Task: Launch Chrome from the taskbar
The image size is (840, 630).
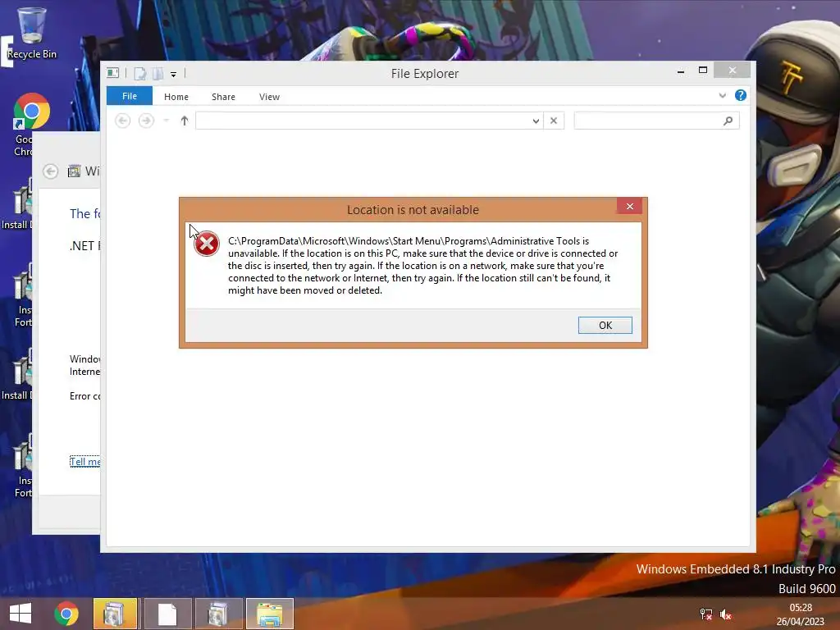Action: pyautogui.click(x=66, y=614)
